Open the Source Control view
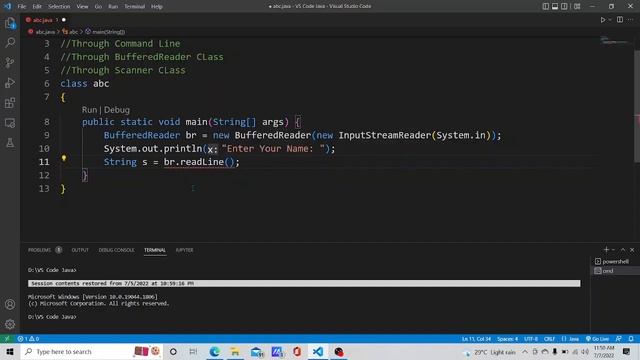 pos(10,62)
